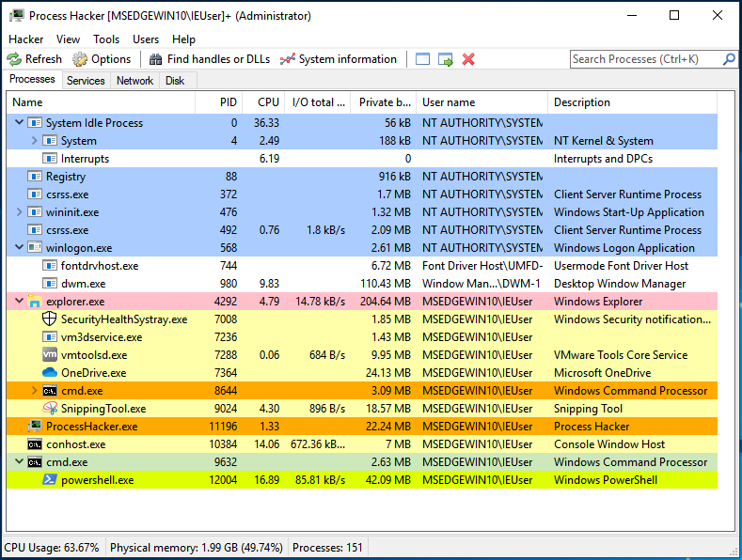
Task: Click CPU Usage in status bar
Action: 52,548
